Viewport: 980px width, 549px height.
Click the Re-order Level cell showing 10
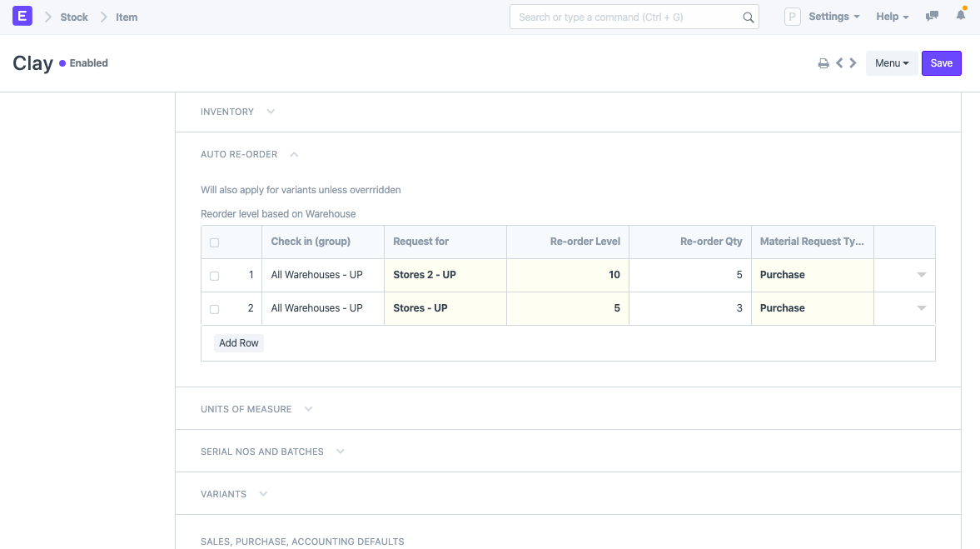(x=568, y=275)
